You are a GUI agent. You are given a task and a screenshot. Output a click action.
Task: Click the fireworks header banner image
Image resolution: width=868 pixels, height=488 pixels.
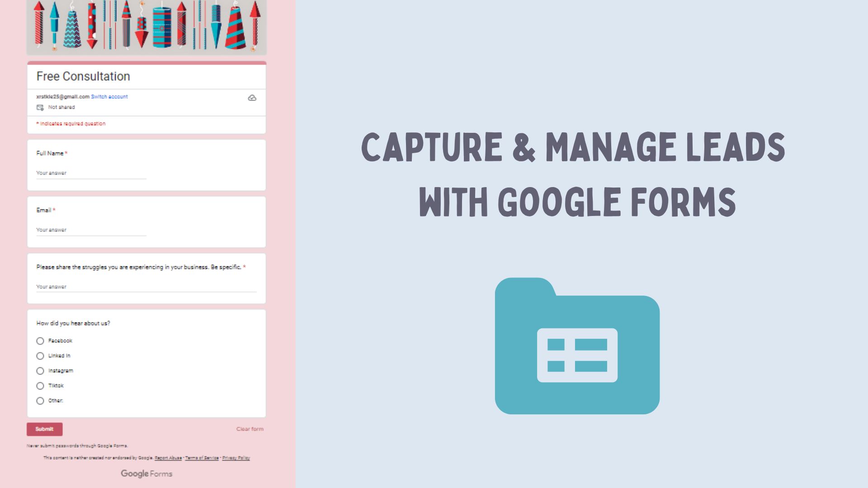click(146, 26)
